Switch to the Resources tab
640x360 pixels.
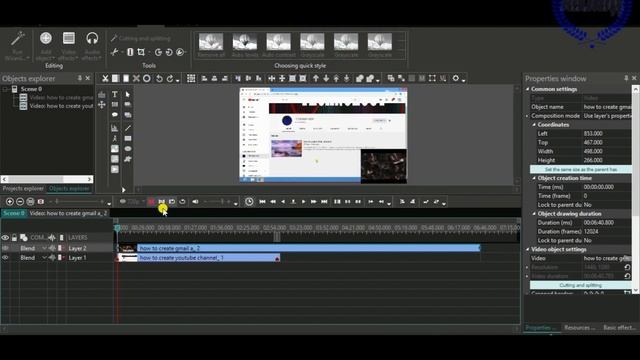point(579,327)
